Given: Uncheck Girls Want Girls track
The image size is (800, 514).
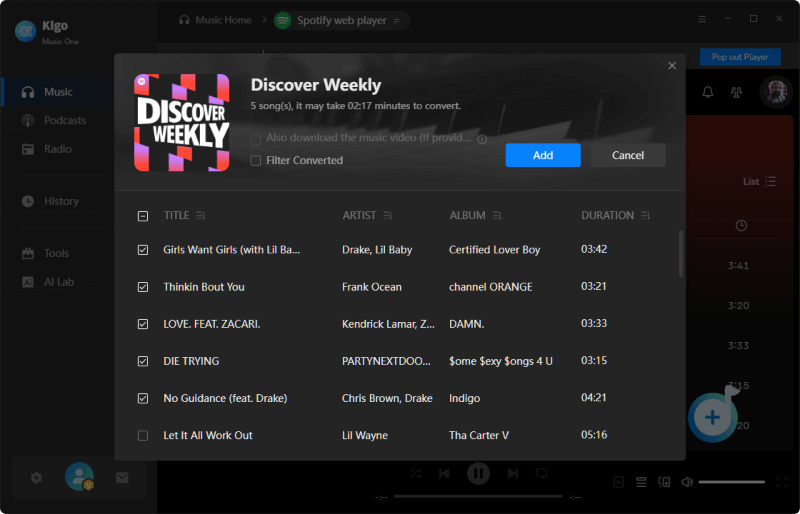Looking at the screenshot, I should 143,250.
